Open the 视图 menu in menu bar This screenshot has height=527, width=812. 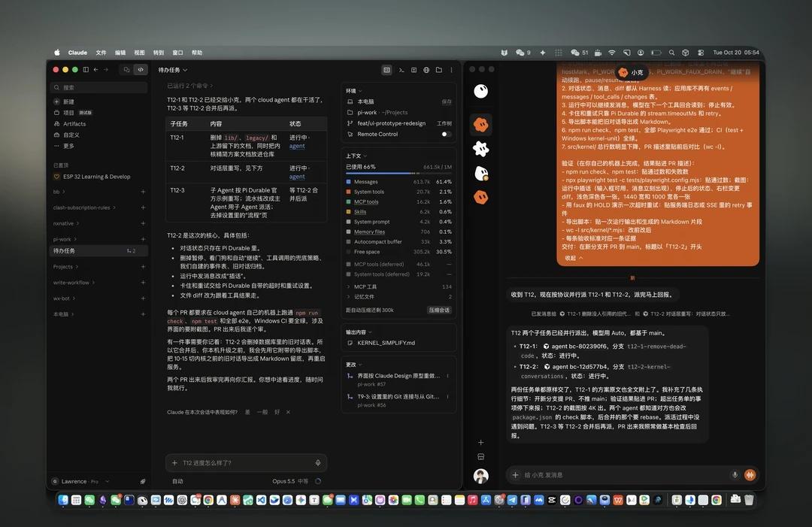[x=139, y=53]
